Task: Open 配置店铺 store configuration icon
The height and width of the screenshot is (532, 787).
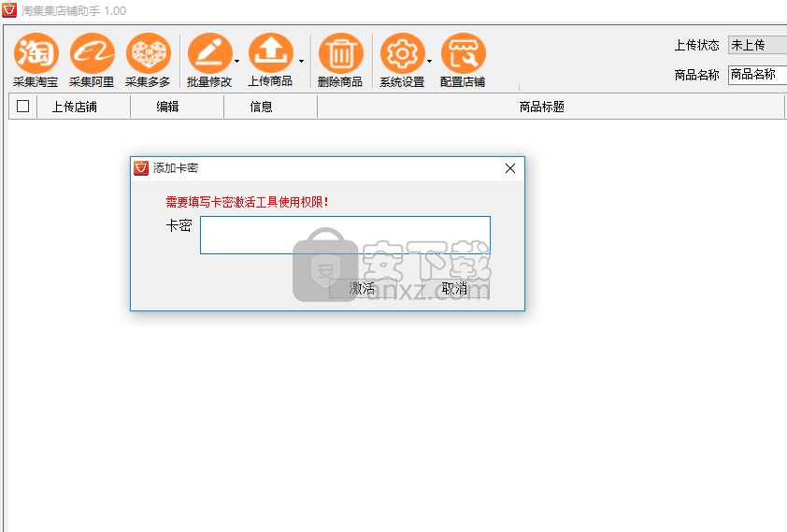Action: tap(463, 60)
